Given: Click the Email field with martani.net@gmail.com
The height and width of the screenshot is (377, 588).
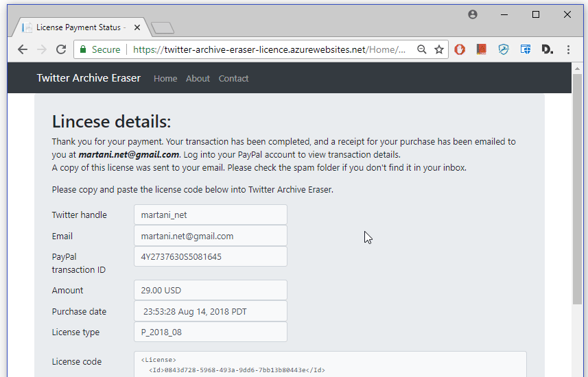Looking at the screenshot, I should point(211,236).
